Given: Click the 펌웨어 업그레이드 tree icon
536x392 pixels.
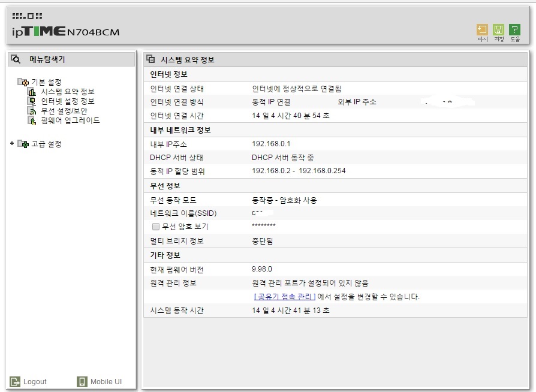Looking at the screenshot, I should tap(32, 120).
